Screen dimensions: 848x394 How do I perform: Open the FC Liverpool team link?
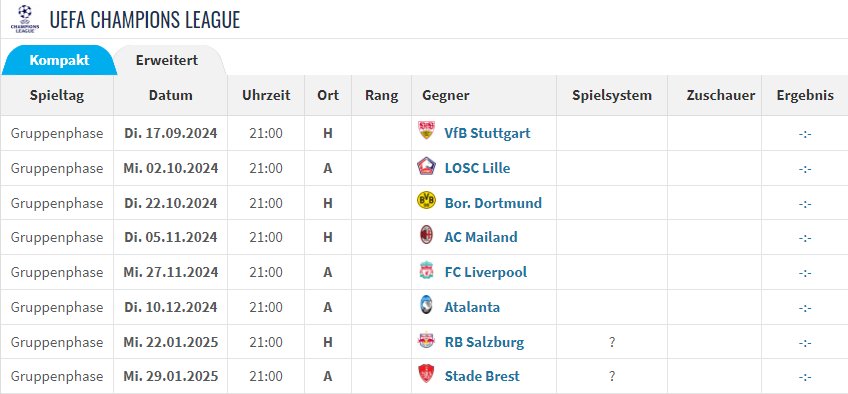486,272
